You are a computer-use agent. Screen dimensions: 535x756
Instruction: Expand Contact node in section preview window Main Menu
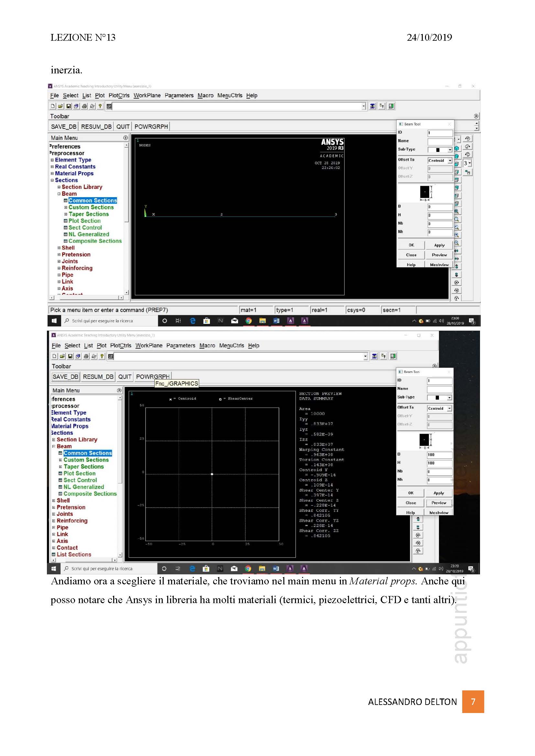point(54,548)
